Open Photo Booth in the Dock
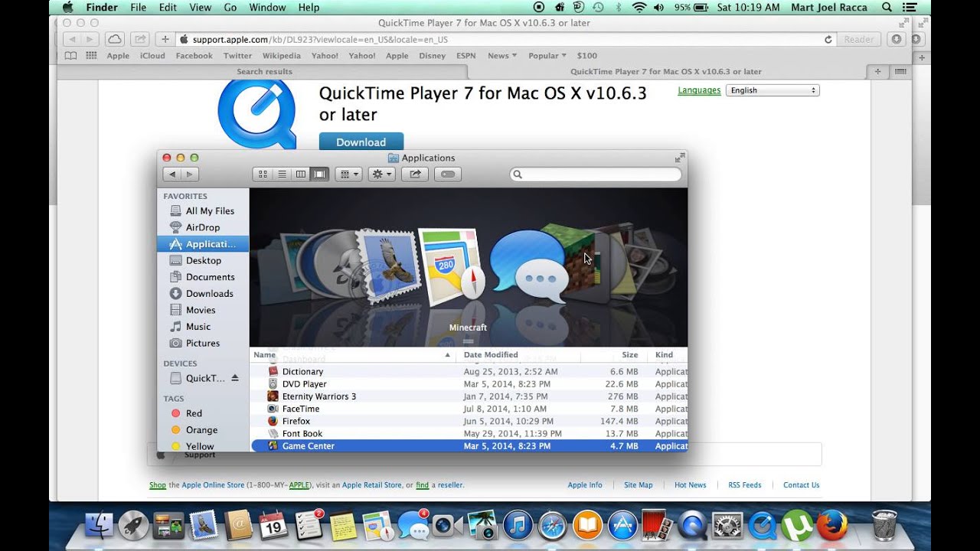Image resolution: width=980 pixels, height=551 pixels. coord(657,525)
